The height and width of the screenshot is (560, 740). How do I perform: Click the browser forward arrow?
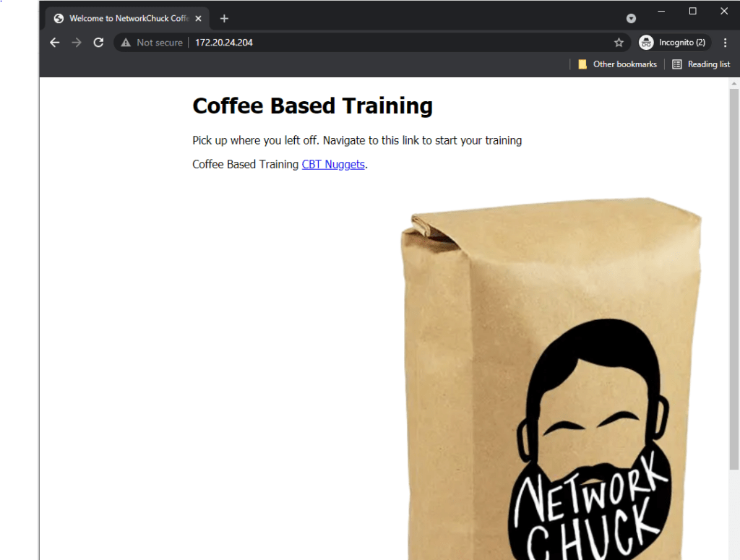point(77,43)
